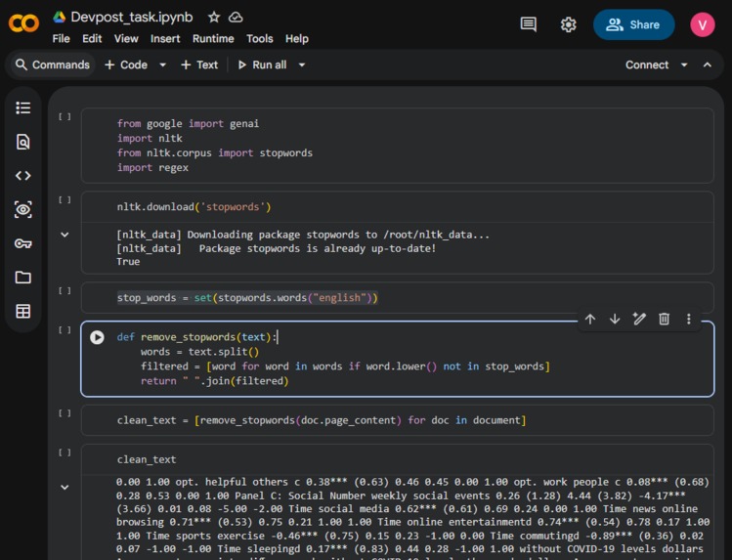Click the run bracket of the imports cell

click(65, 116)
